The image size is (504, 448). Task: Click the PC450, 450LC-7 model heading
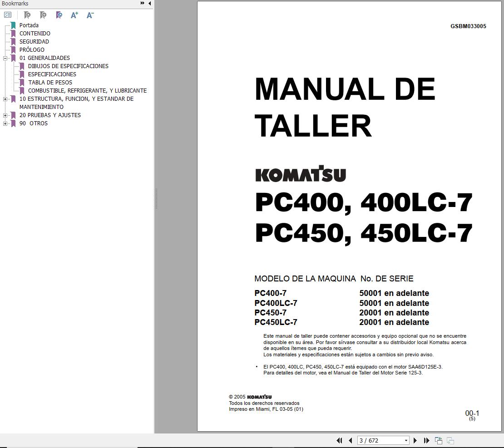tap(364, 234)
